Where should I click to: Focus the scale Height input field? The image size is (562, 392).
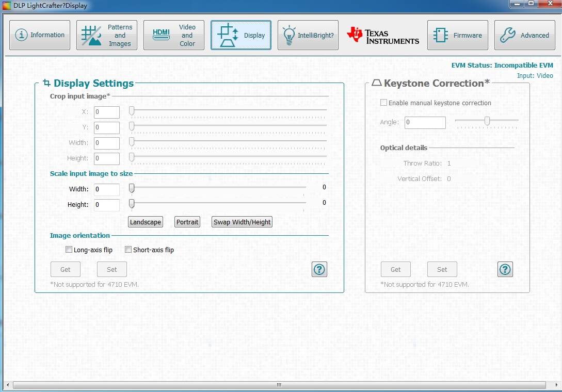tap(107, 205)
